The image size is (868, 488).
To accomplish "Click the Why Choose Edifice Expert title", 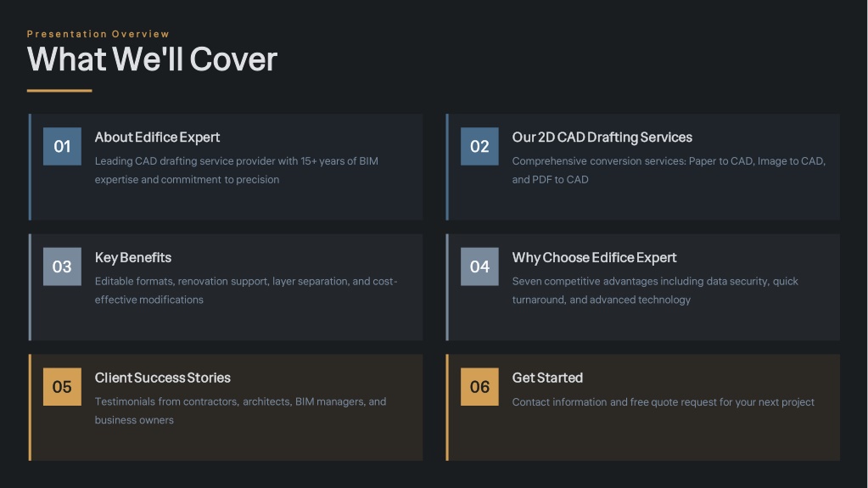I will [594, 258].
